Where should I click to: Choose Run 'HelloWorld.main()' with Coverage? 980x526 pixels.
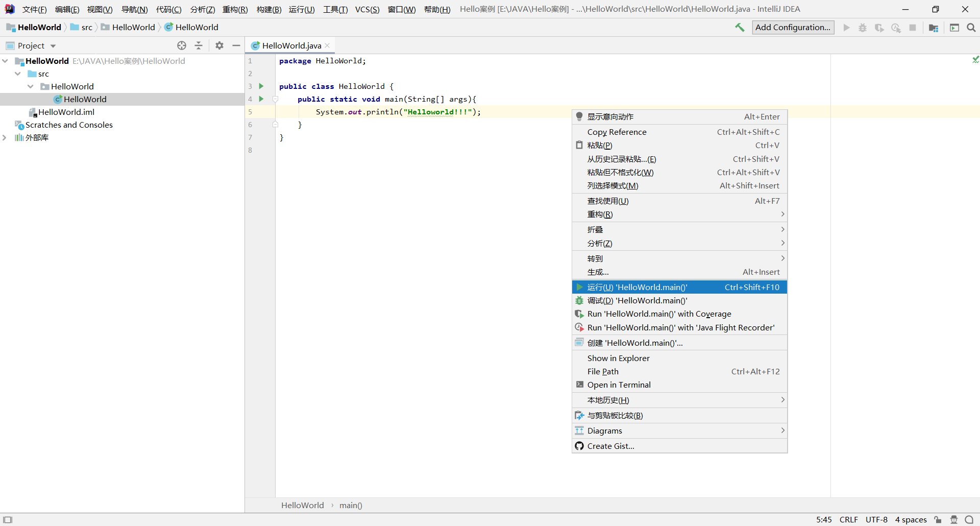(680, 314)
